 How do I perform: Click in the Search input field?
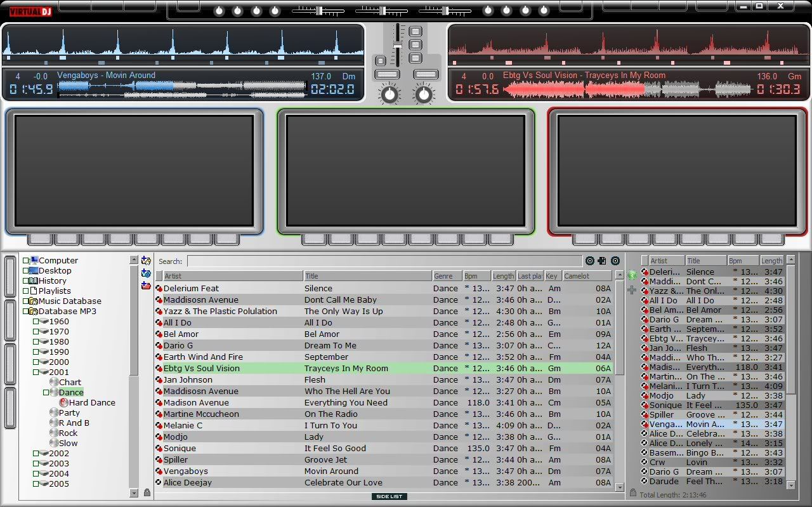click(384, 261)
